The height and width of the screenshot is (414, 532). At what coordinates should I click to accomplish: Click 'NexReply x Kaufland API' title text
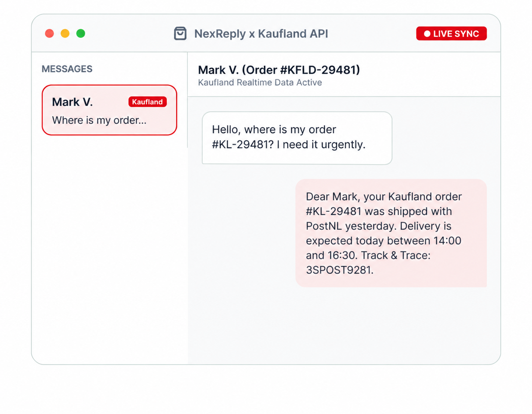(x=261, y=34)
